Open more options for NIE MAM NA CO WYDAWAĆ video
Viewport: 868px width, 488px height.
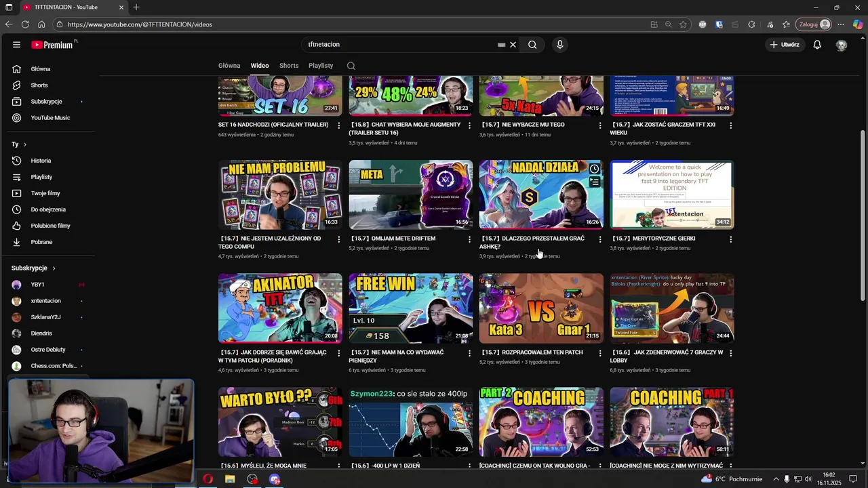tap(469, 353)
